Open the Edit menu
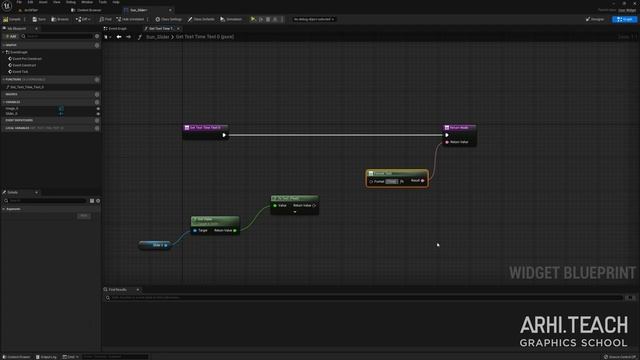 point(30,2)
